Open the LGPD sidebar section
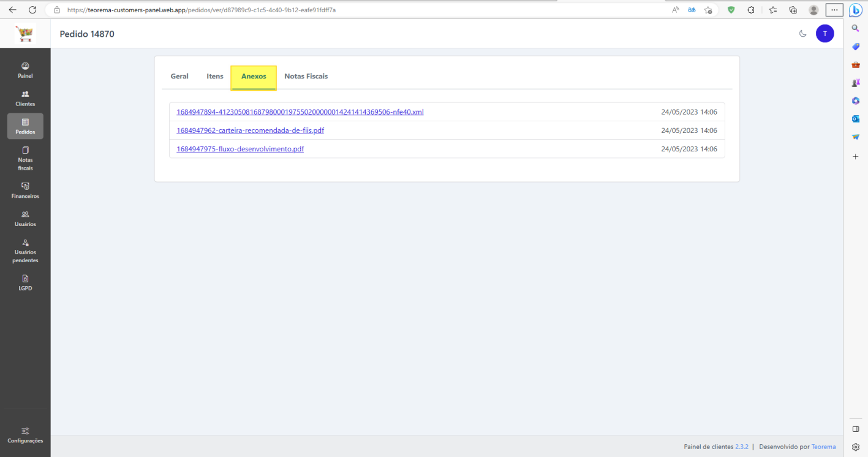This screenshot has width=868, height=457. point(25,282)
